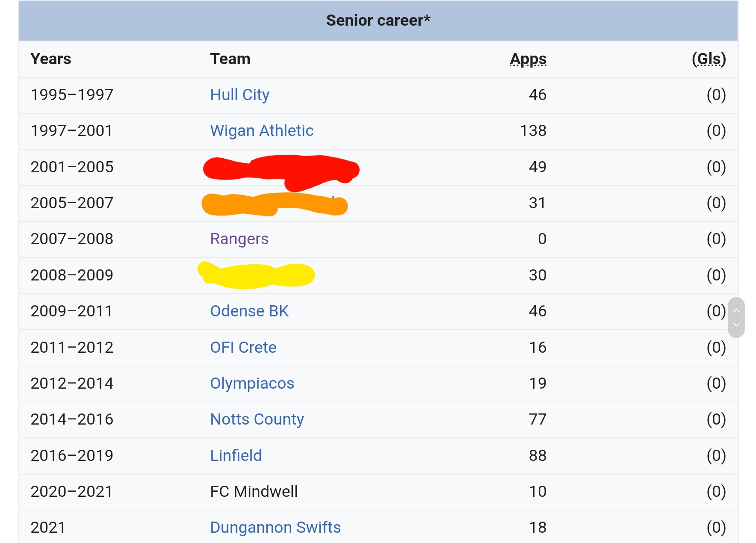Open the Odense BK team page
The image size is (756, 543).
249,311
